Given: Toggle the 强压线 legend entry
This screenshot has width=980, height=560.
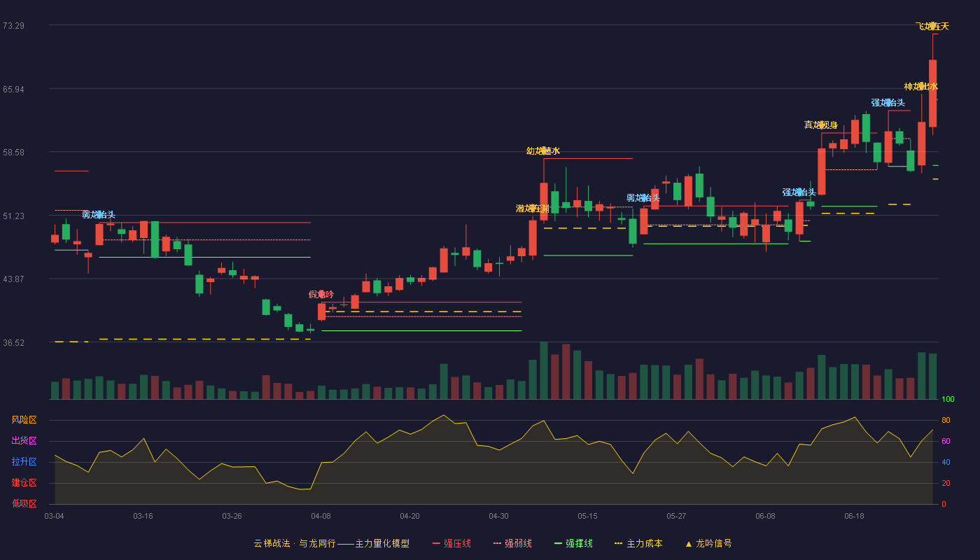Looking at the screenshot, I should 451,543.
